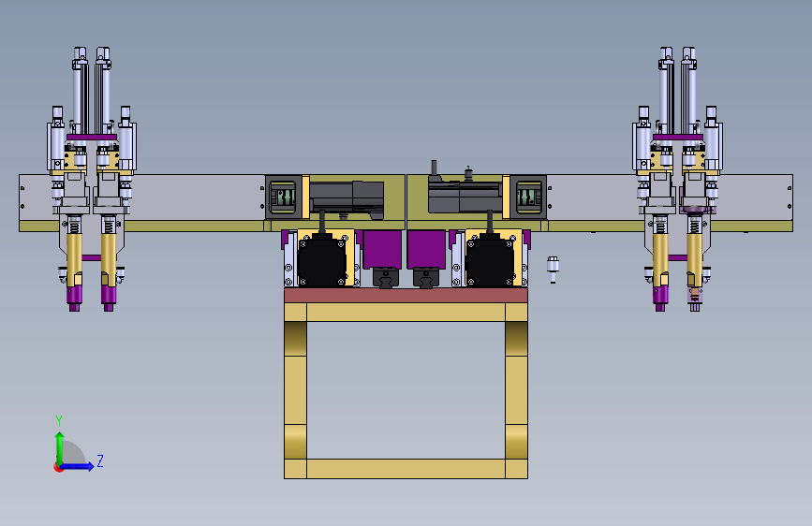Select the reddish-brown plate on top of the frame
812x526 pixels.
(406, 296)
